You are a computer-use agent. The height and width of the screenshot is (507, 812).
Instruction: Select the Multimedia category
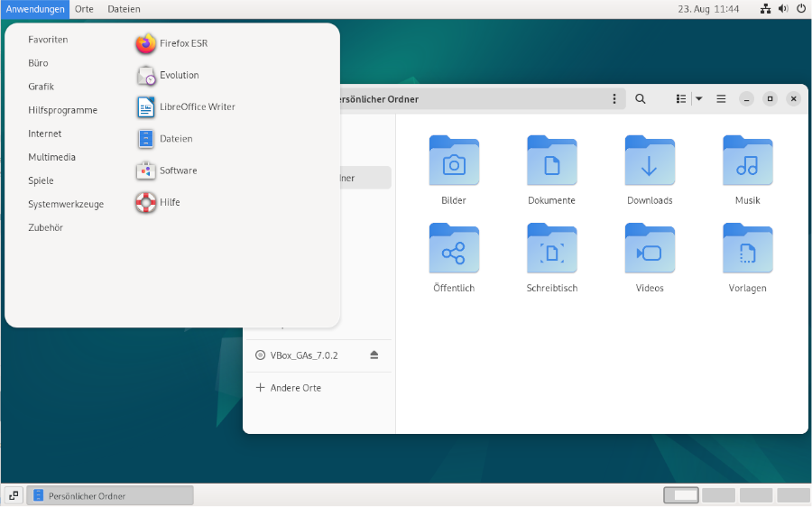pyautogui.click(x=51, y=157)
